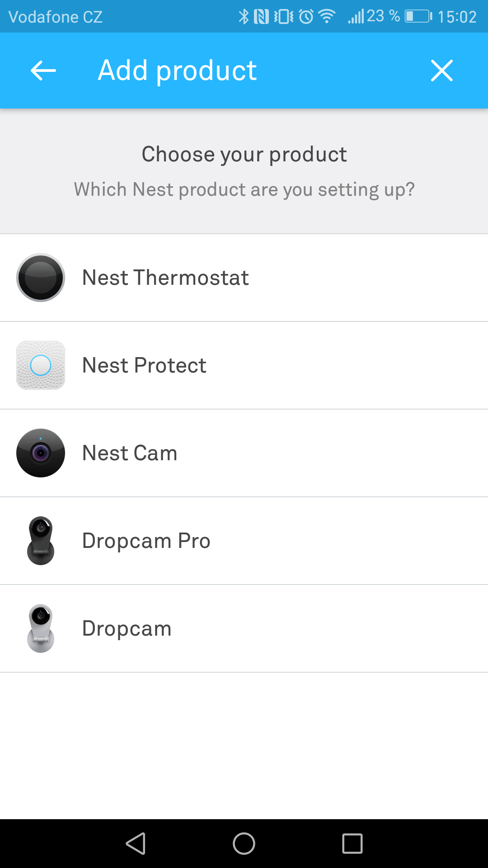
Task: Tap the back arrow in header
Action: click(43, 71)
